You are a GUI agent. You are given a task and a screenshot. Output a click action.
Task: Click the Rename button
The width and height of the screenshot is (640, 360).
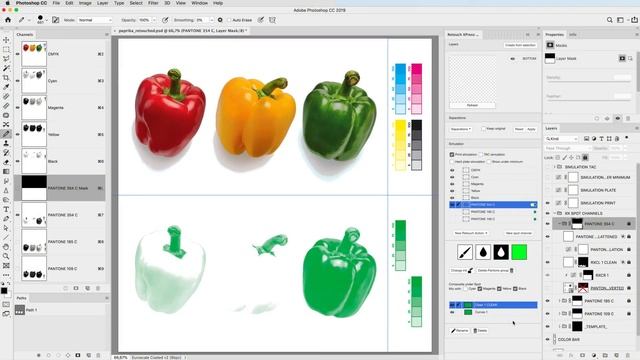click(460, 331)
